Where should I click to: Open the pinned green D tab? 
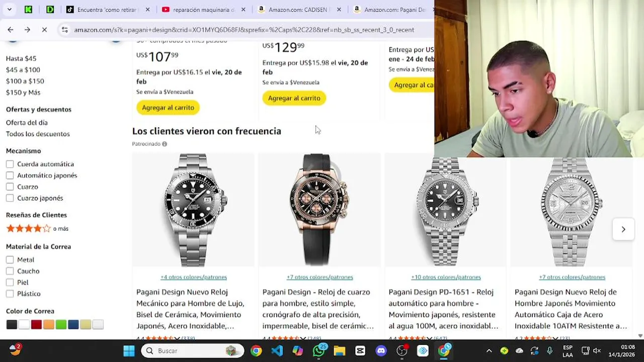(50, 10)
